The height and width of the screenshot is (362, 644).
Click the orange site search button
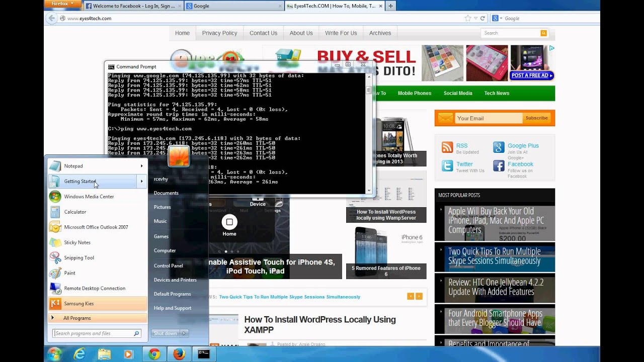543,33
